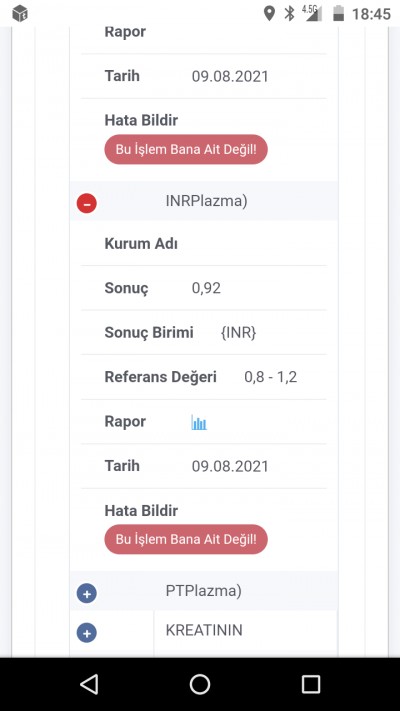Tap Android recent apps square button
The width and height of the screenshot is (400, 711).
[311, 684]
